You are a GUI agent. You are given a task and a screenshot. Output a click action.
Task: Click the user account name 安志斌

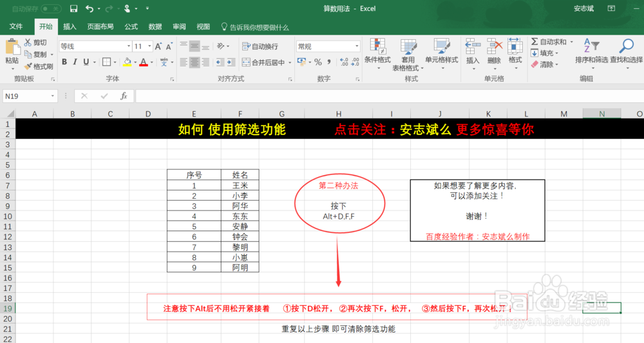[583, 8]
